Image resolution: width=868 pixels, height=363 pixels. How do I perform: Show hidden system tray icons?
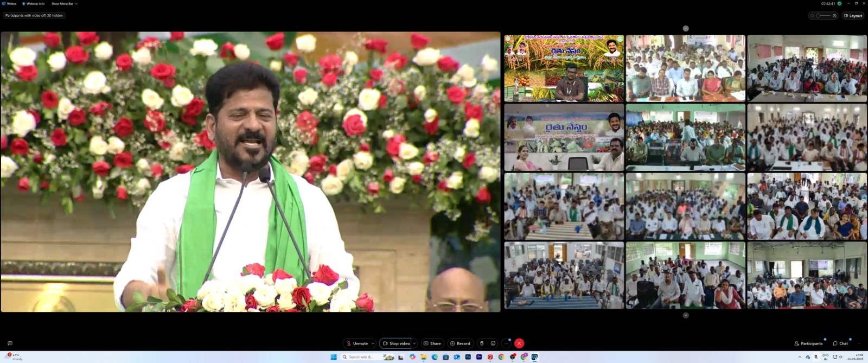click(800, 357)
